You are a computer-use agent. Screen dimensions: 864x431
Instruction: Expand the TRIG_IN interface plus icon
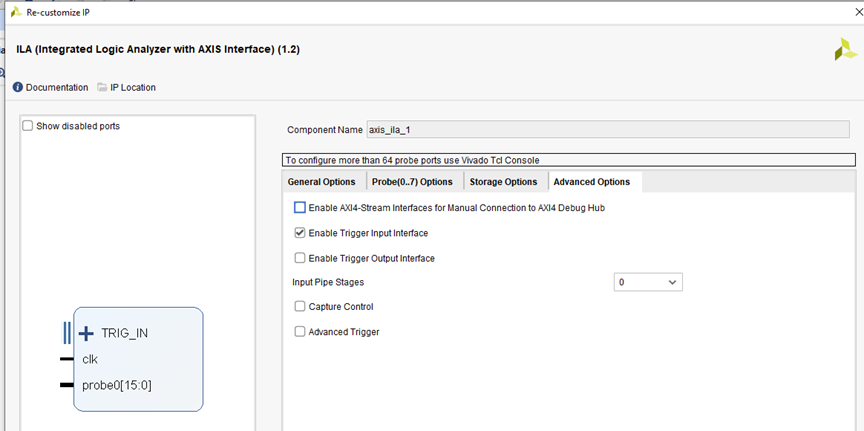coord(86,333)
